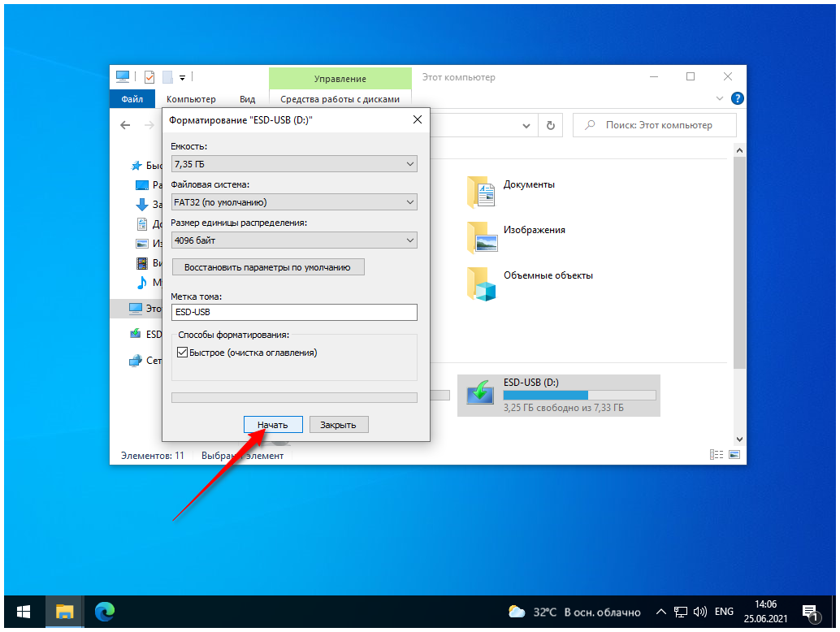Select the Music note icon in sidebar
The width and height of the screenshot is (840, 632).
coord(142,282)
